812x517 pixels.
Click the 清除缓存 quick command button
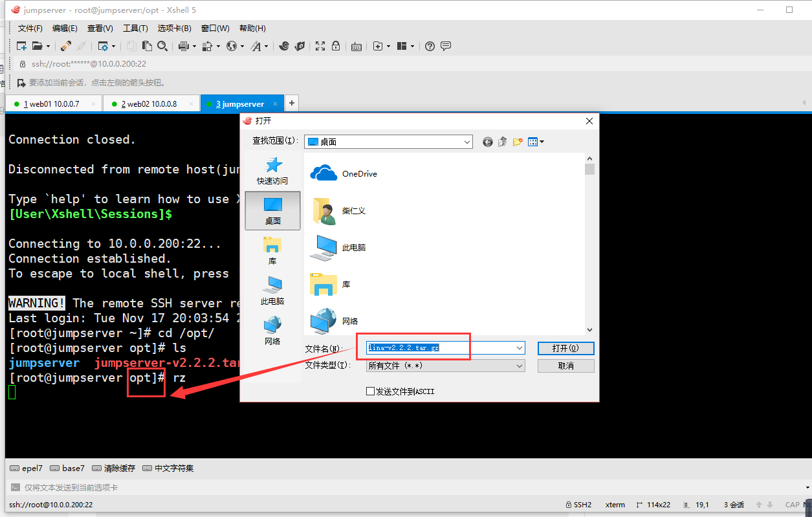click(114, 468)
